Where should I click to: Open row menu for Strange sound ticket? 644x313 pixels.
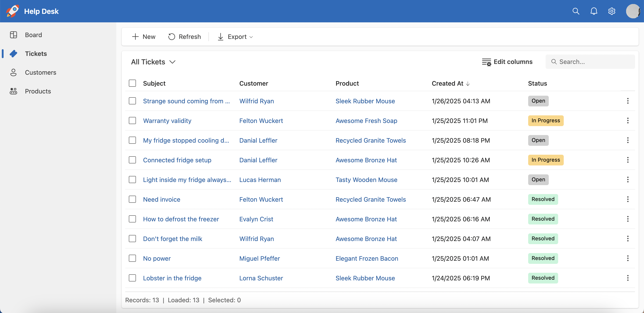(627, 101)
